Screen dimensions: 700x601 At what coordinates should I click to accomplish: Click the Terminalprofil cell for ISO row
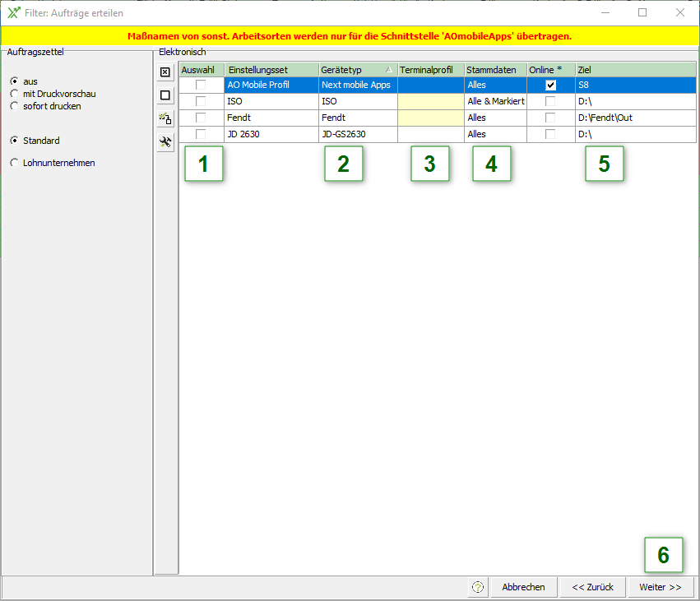click(430, 101)
